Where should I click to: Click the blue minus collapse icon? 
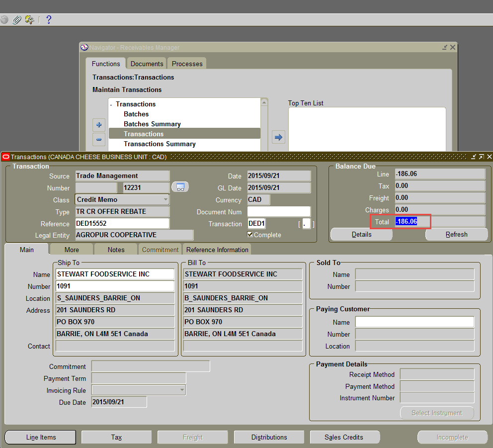coord(99,140)
